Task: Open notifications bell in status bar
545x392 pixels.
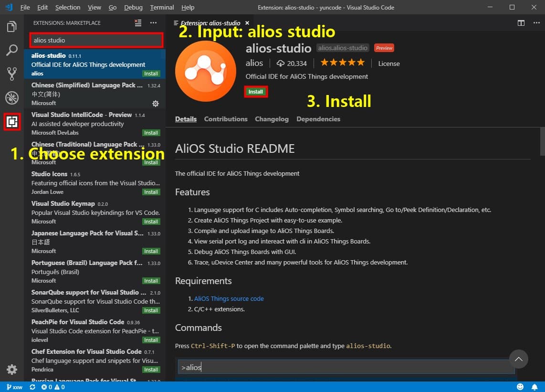Action: click(535, 387)
